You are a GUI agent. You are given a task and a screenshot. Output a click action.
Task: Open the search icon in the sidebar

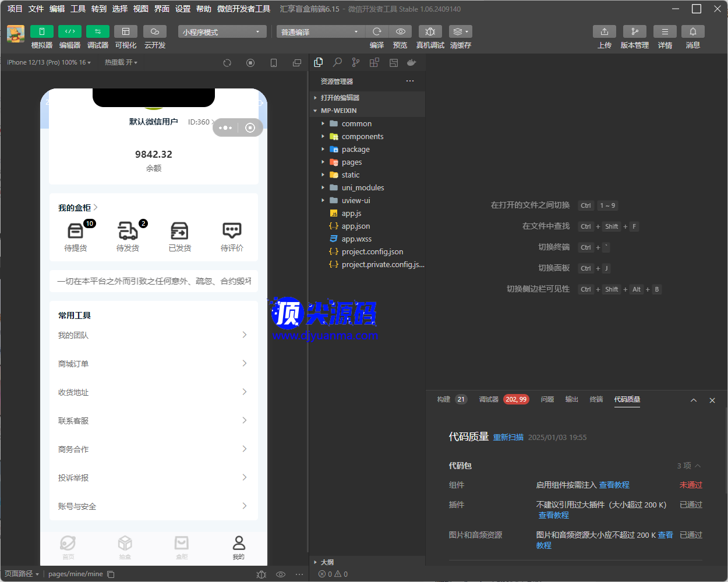tap(337, 62)
